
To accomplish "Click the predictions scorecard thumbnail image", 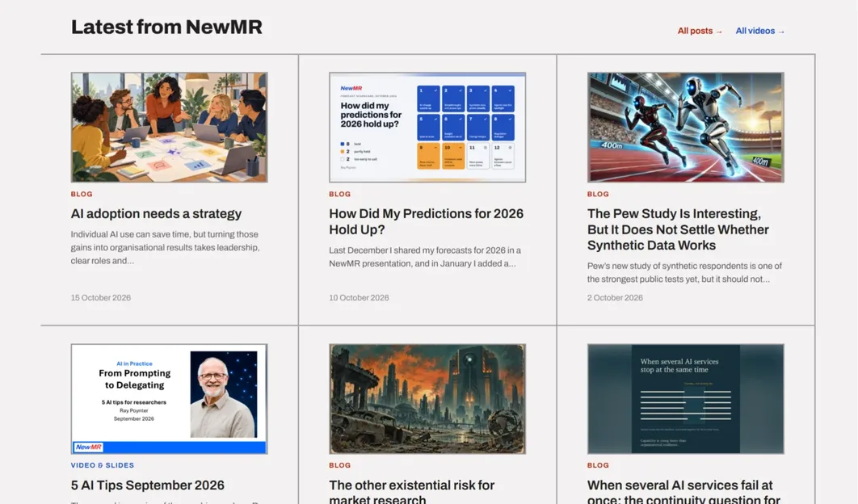I will (x=427, y=127).
